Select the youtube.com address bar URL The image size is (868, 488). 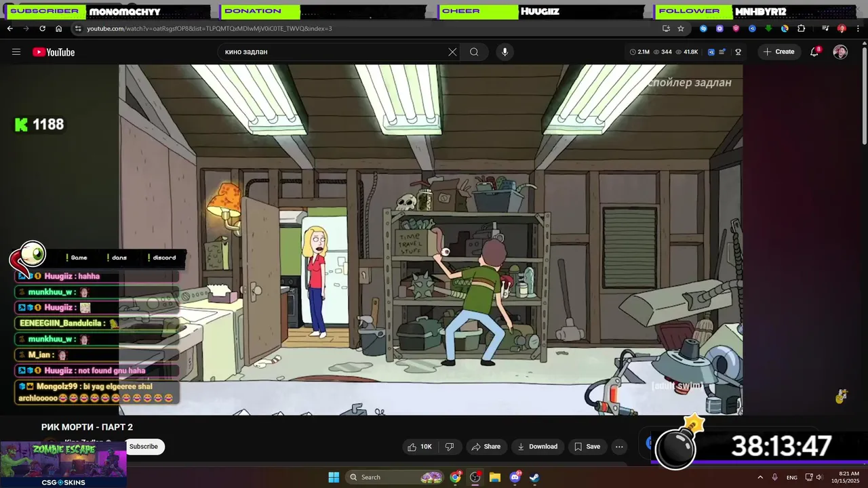[x=210, y=28]
